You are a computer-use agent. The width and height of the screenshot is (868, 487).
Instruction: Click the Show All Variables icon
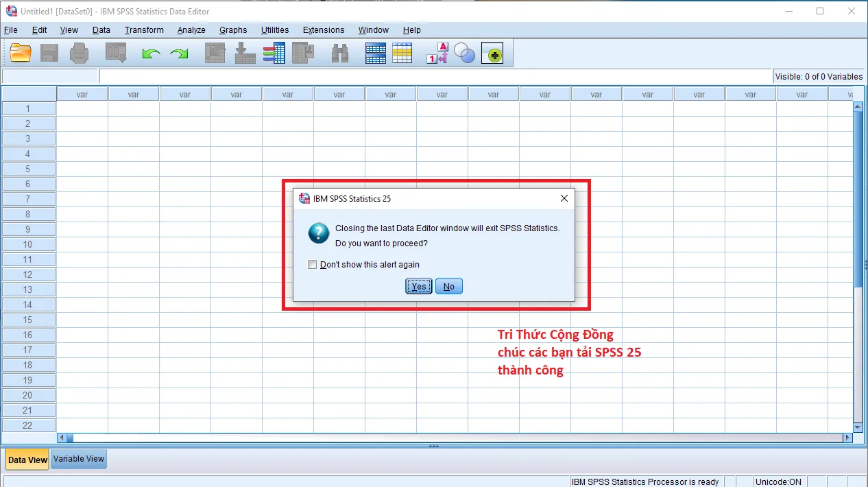coord(493,53)
